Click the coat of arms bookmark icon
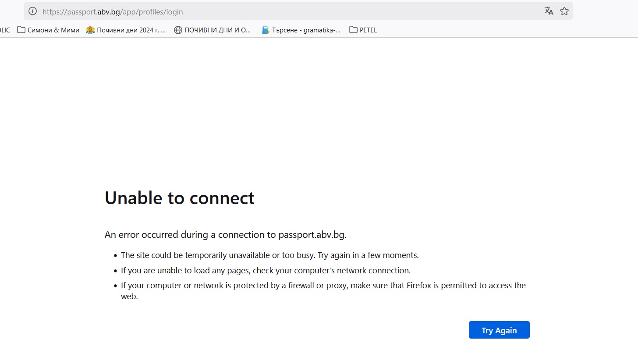 click(x=90, y=30)
